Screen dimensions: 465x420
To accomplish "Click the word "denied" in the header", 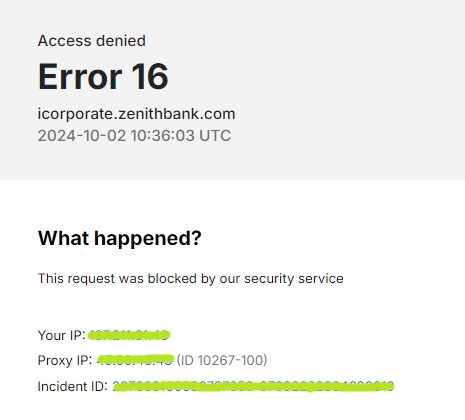I will pyautogui.click(x=121, y=41).
